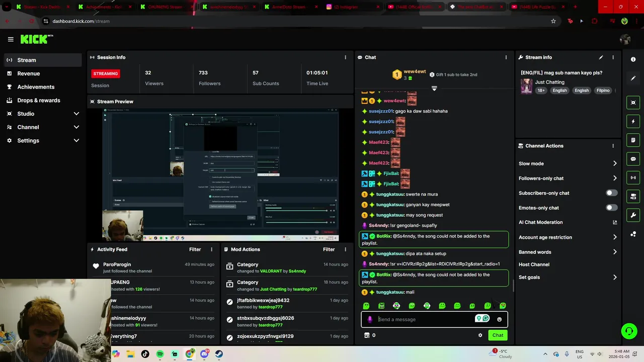
Task: Toggle Subscribers-only chat switch
Action: tap(611, 193)
